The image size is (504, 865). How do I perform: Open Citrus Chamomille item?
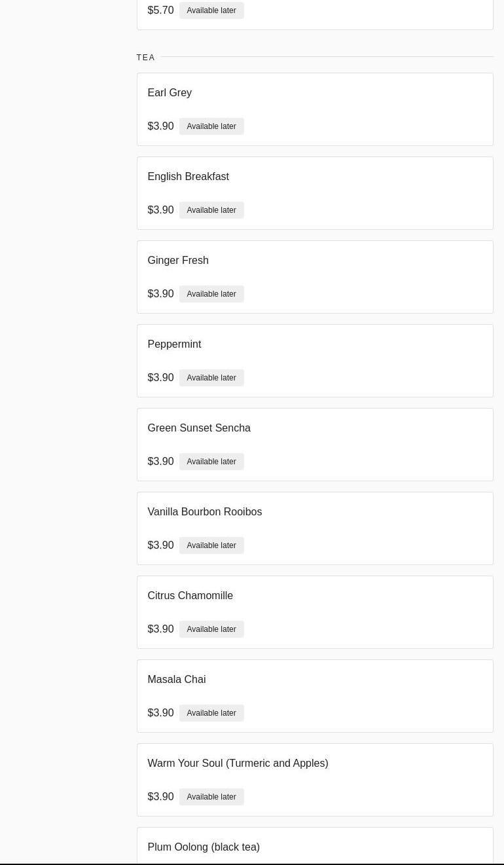pyautogui.click(x=190, y=596)
